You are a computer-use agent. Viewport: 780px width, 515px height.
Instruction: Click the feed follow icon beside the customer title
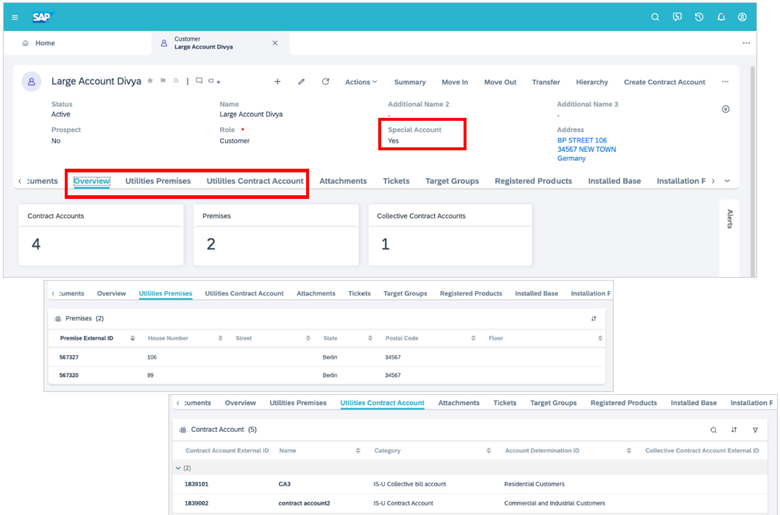[176, 81]
